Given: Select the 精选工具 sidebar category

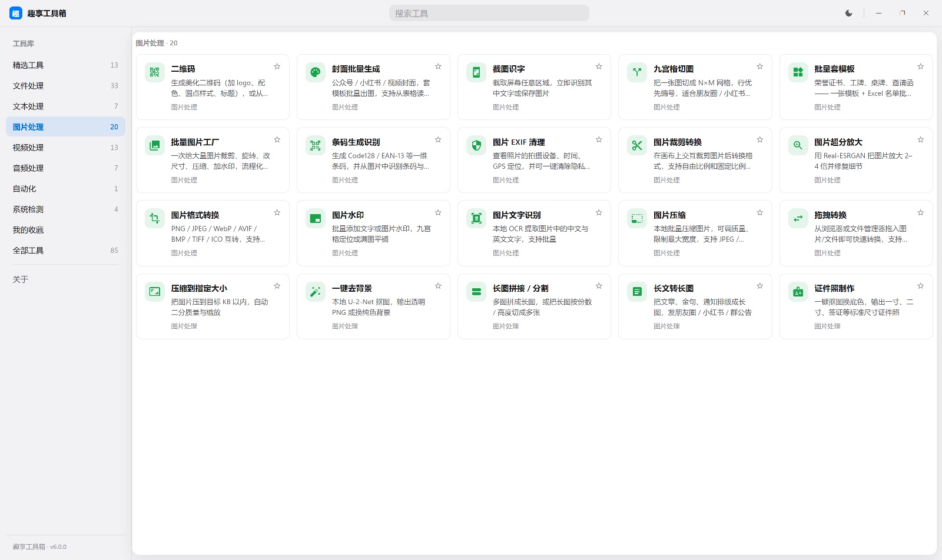Looking at the screenshot, I should click(x=65, y=65).
